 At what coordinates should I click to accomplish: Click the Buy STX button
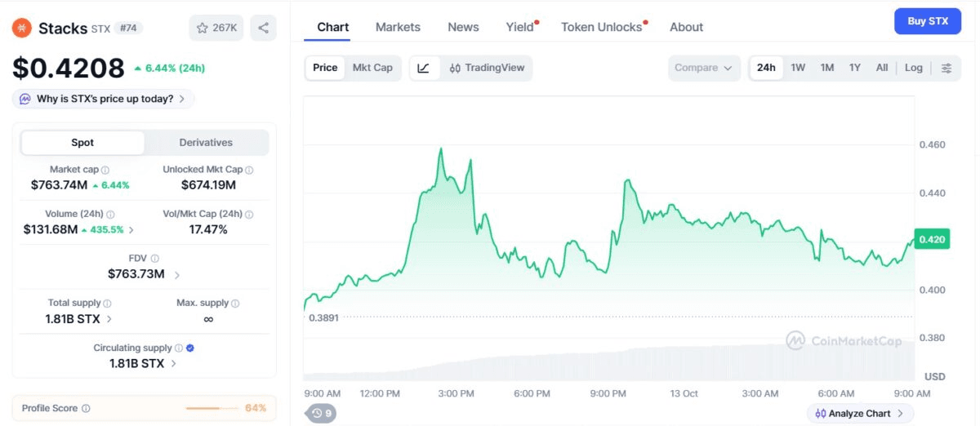[x=928, y=21]
